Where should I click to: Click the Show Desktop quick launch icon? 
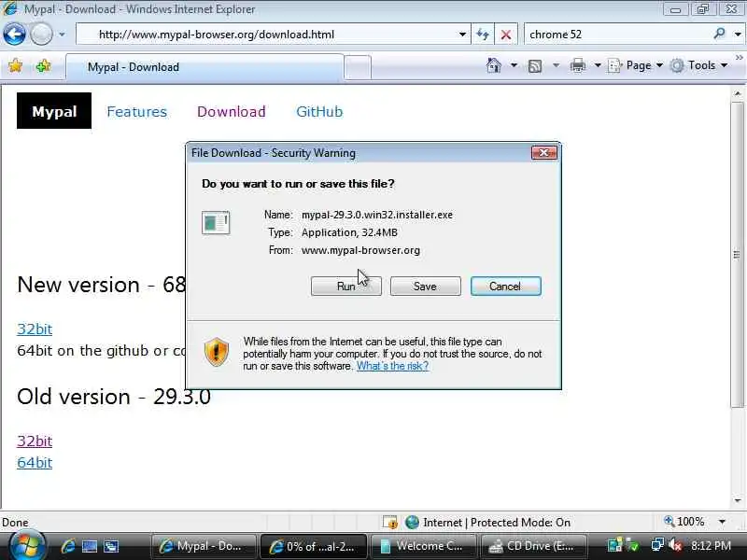click(89, 546)
